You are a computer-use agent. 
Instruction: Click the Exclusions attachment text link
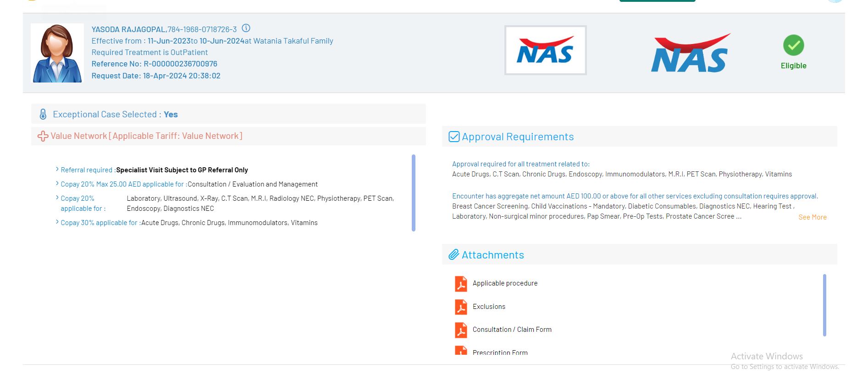[489, 307]
